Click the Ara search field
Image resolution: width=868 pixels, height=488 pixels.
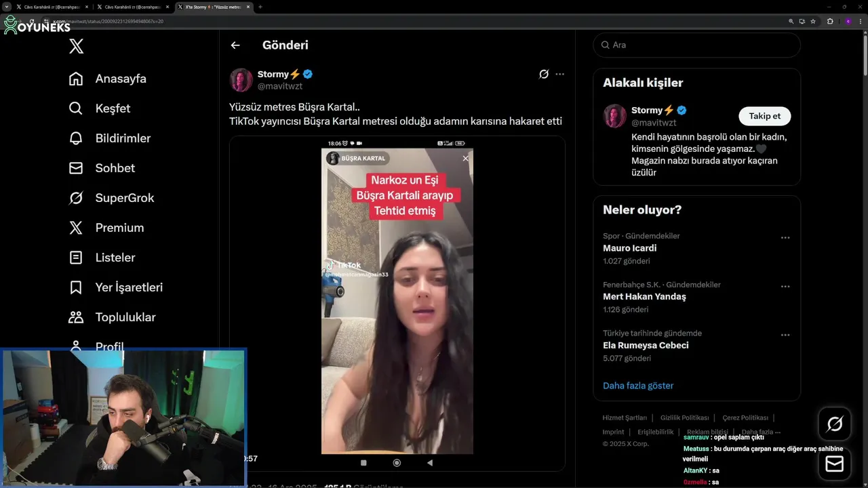[697, 45]
